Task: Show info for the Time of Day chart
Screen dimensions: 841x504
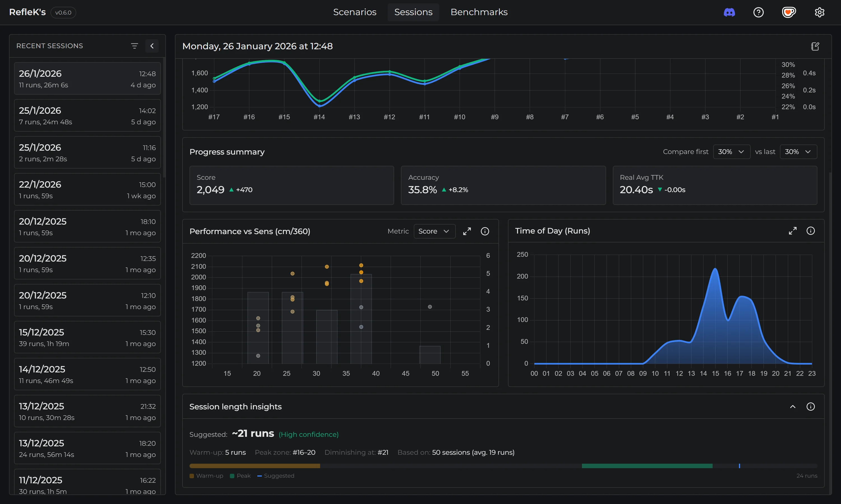Action: (x=812, y=231)
